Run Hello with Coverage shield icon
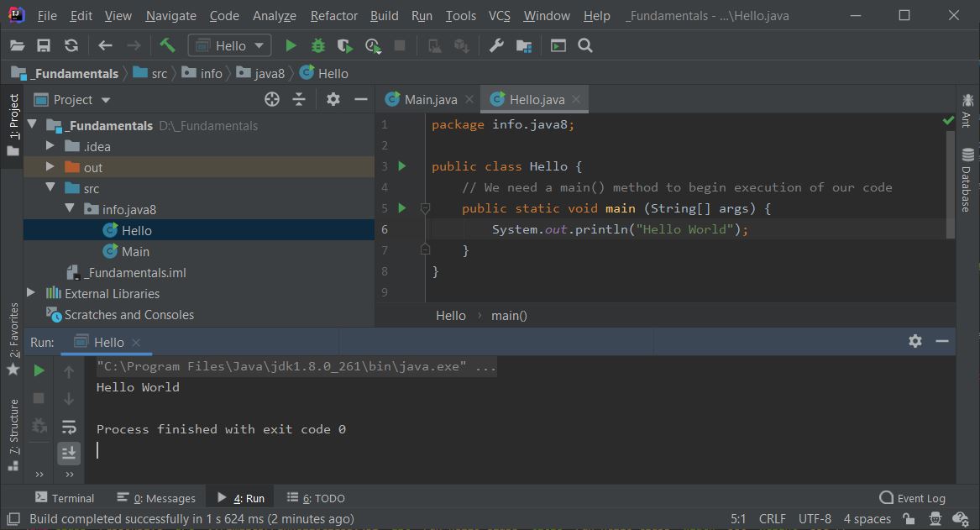This screenshot has height=530, width=980. [344, 45]
